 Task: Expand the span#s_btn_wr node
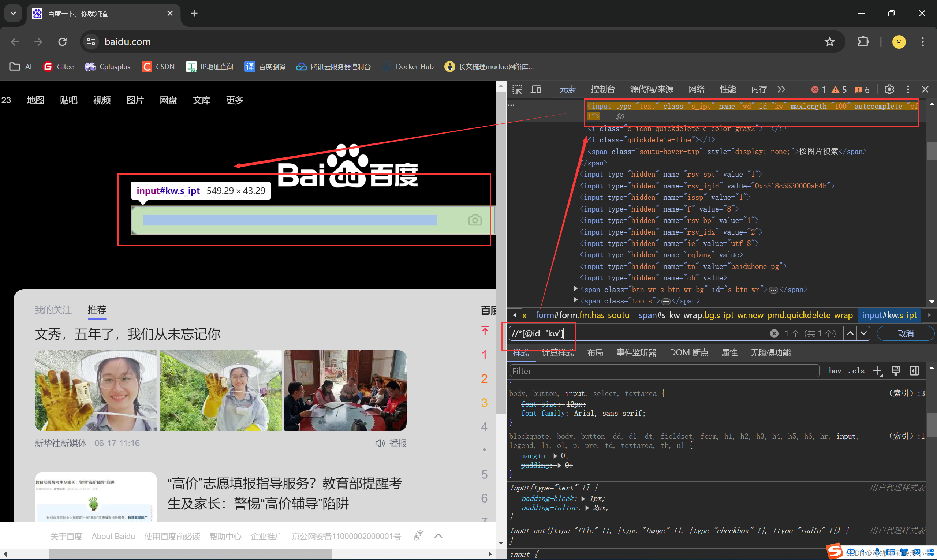tap(575, 289)
